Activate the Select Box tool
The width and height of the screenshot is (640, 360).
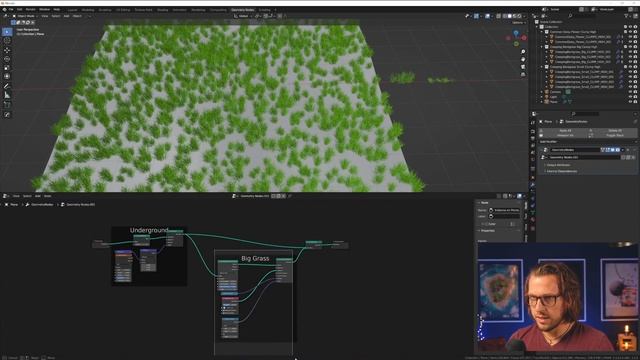pyautogui.click(x=7, y=31)
